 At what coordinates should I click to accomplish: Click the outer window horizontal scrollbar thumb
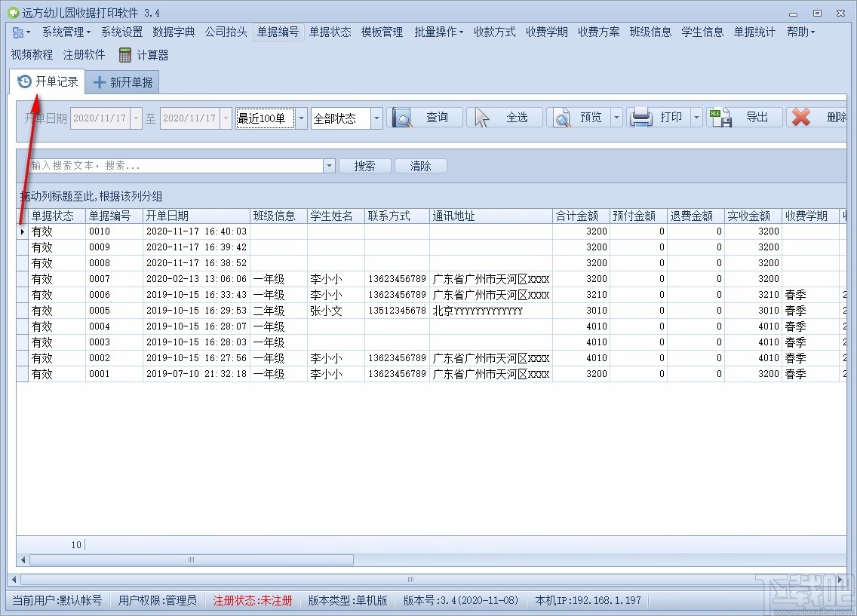pos(410,579)
